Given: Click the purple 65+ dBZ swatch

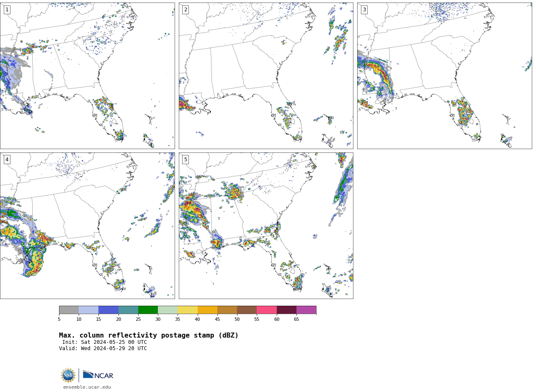Looking at the screenshot, I should point(306,310).
